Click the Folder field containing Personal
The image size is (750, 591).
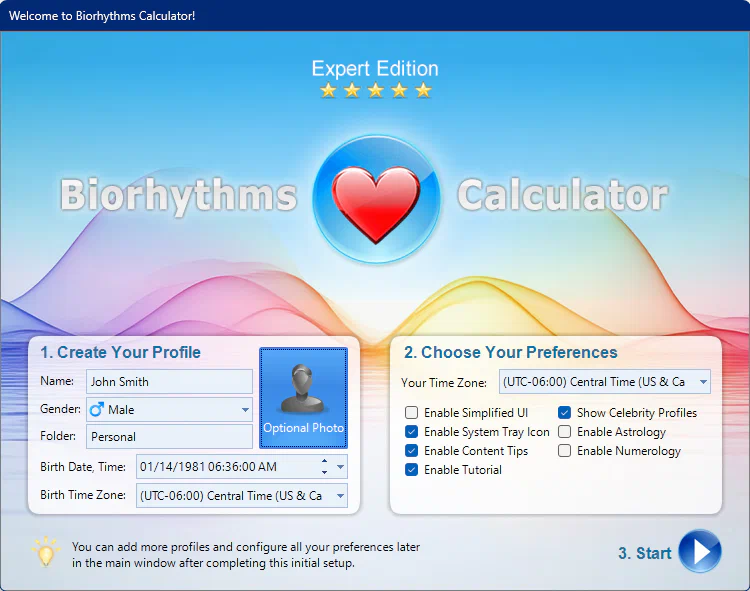168,437
